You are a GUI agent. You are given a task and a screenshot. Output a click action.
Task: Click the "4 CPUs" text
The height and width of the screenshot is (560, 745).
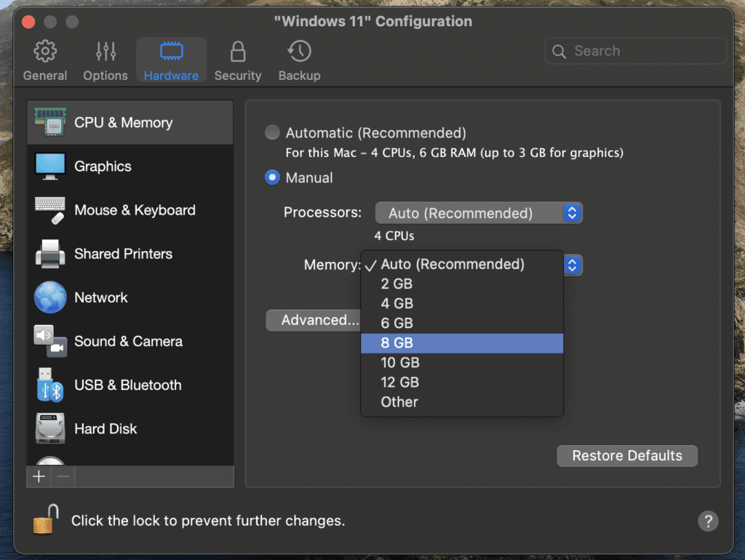click(x=394, y=236)
